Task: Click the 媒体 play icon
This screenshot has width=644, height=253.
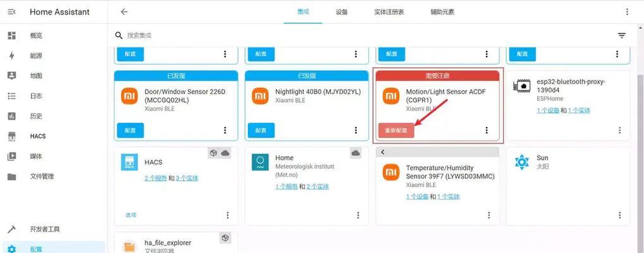Action: [11, 156]
